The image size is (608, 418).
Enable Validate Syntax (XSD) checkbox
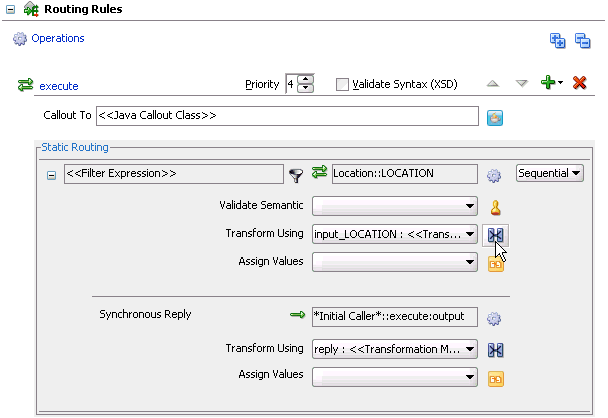pyautogui.click(x=342, y=84)
